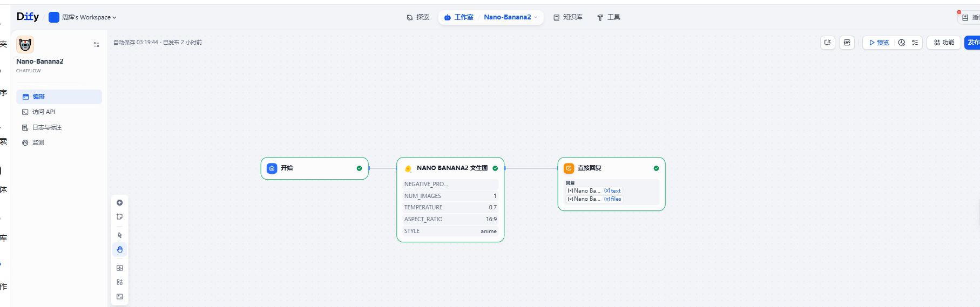Toggle the app sidebar collapse icon
980x307 pixels.
[x=96, y=45]
